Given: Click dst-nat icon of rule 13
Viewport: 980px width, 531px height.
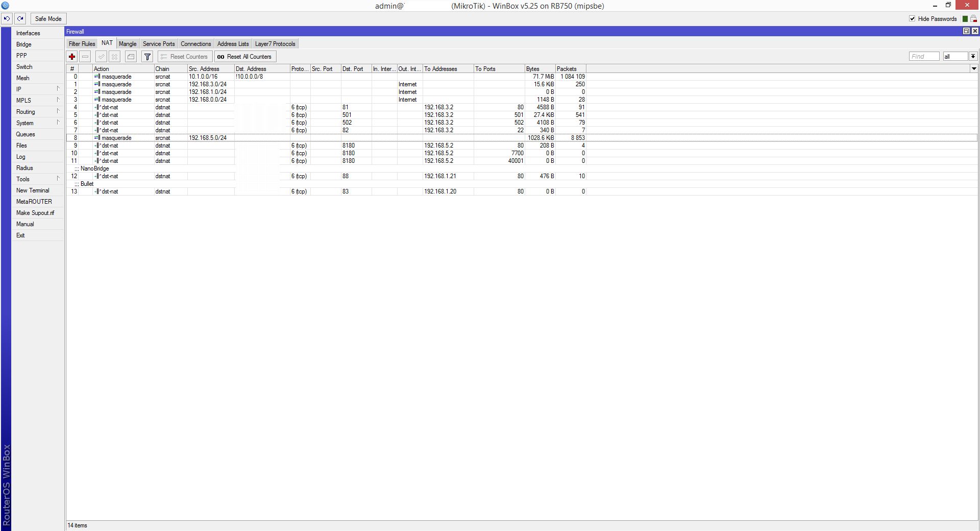Looking at the screenshot, I should 97,191.
